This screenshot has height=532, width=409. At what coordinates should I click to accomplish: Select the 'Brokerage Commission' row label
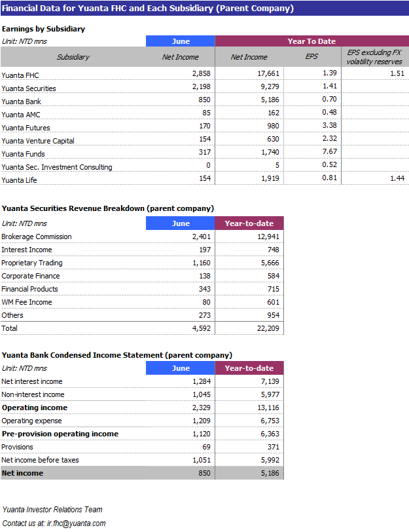[37, 237]
